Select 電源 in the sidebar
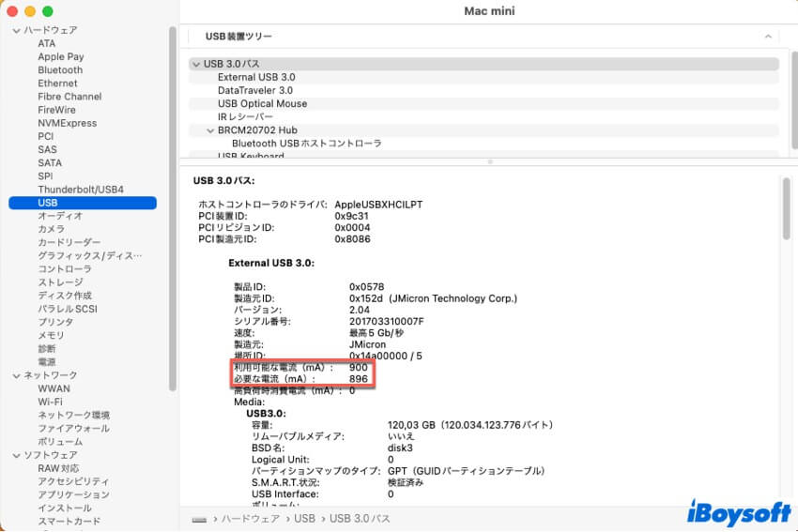Image resolution: width=798 pixels, height=532 pixels. click(x=47, y=361)
